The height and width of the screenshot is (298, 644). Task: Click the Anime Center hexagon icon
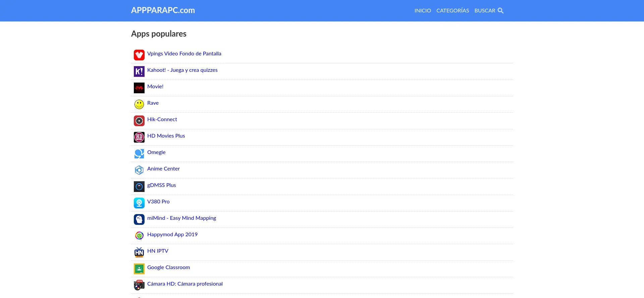point(139,170)
